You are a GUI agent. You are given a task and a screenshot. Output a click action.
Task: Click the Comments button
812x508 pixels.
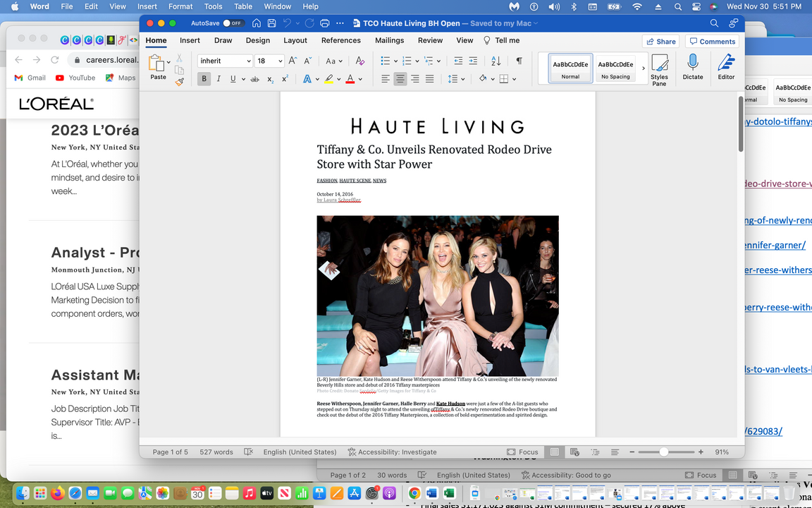[x=712, y=42]
